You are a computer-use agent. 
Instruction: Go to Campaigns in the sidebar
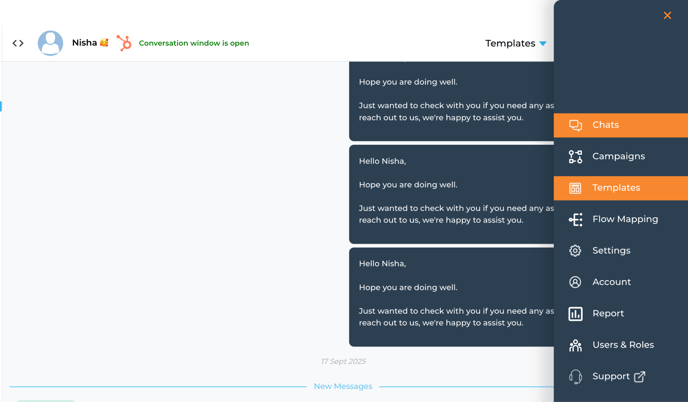coord(621,157)
